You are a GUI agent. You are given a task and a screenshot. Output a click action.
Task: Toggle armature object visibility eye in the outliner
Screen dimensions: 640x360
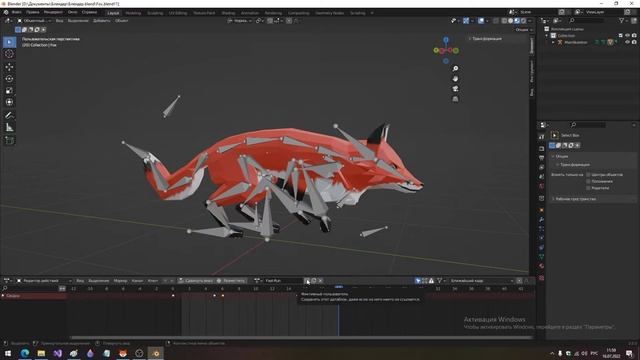point(627,42)
